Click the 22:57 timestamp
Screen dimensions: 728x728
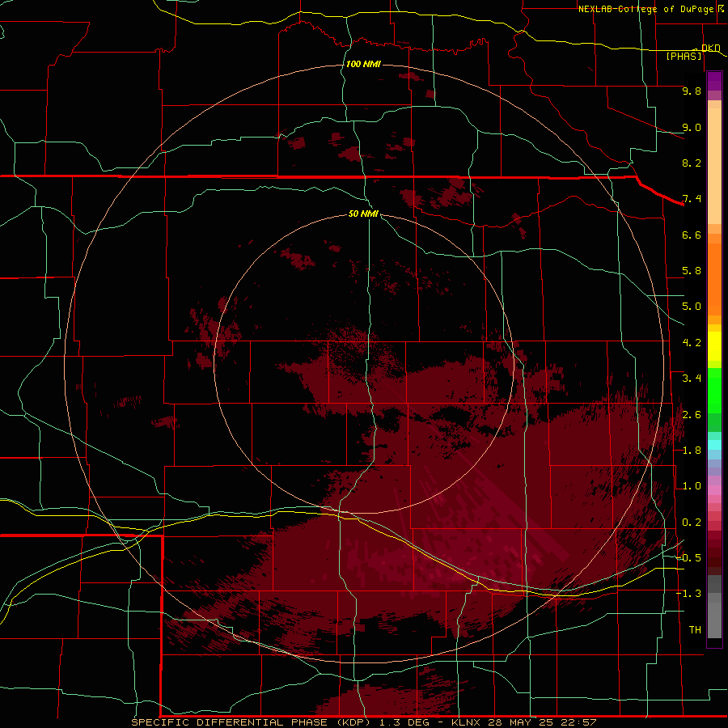pyautogui.click(x=578, y=722)
